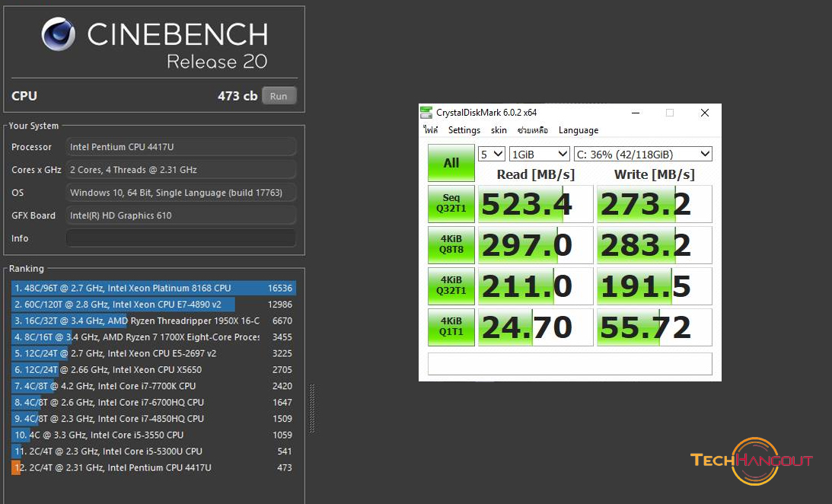Viewport: 832px width, 504px height.
Task: Click the 473 cb CPU score
Action: tap(237, 96)
